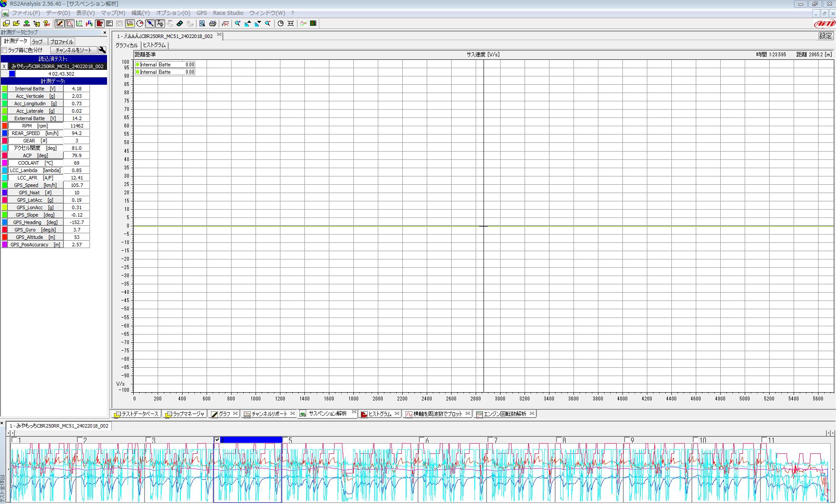Screen dimensions: 836x504
Task: Click the GPS toolbar icon
Action: 89,24
